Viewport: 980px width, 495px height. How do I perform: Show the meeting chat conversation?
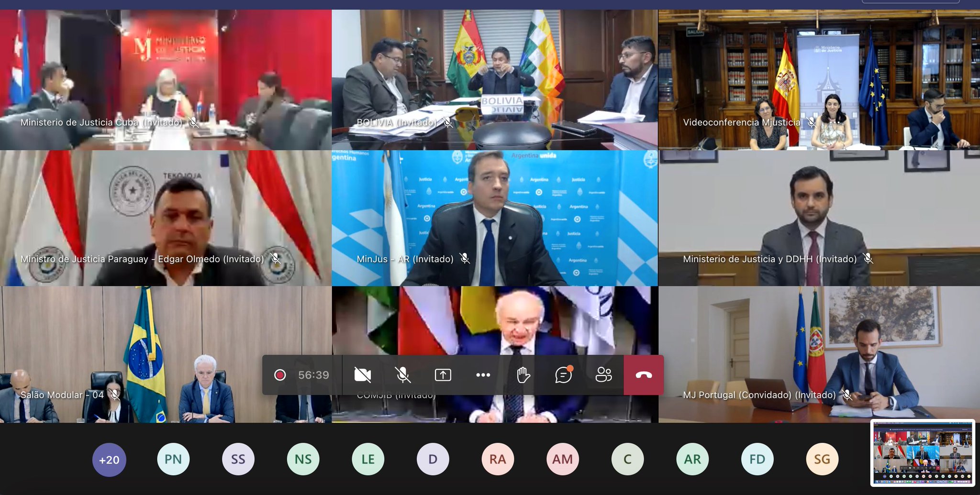tap(563, 375)
